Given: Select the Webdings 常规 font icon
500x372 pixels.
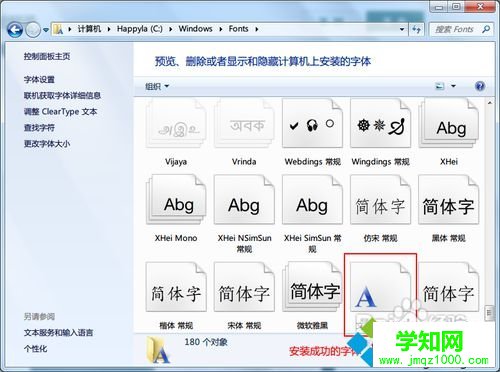Looking at the screenshot, I should 312,123.
